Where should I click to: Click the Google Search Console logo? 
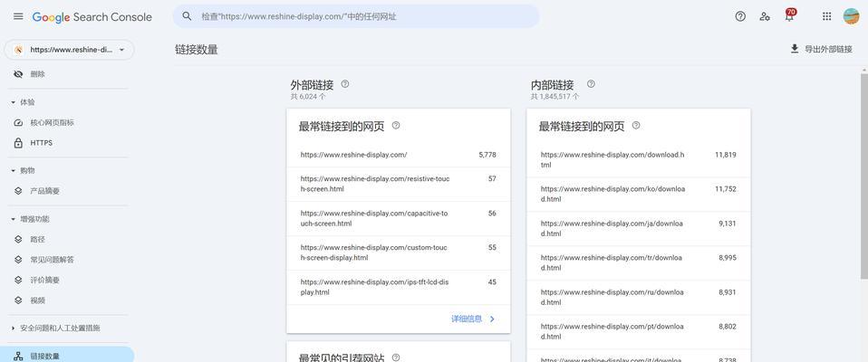[92, 17]
